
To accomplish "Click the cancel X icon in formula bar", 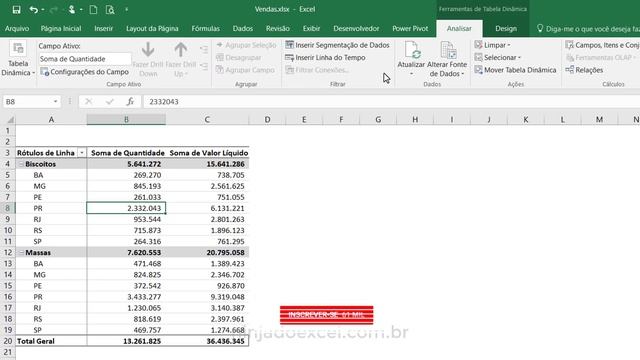I will point(88,102).
